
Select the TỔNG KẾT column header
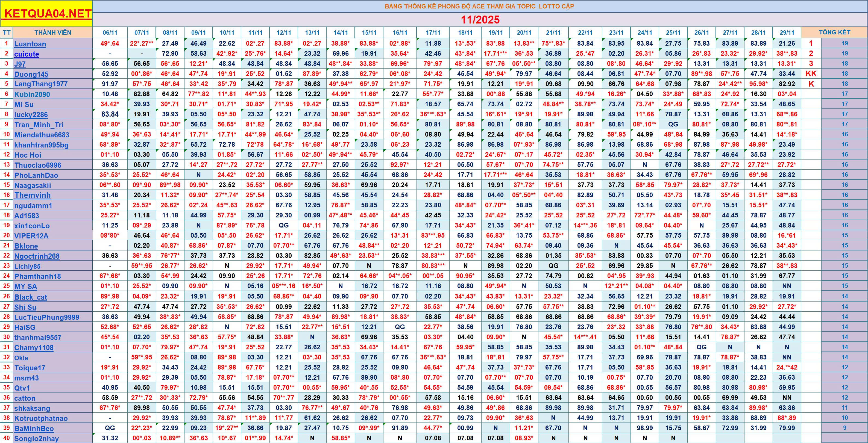coord(834,32)
